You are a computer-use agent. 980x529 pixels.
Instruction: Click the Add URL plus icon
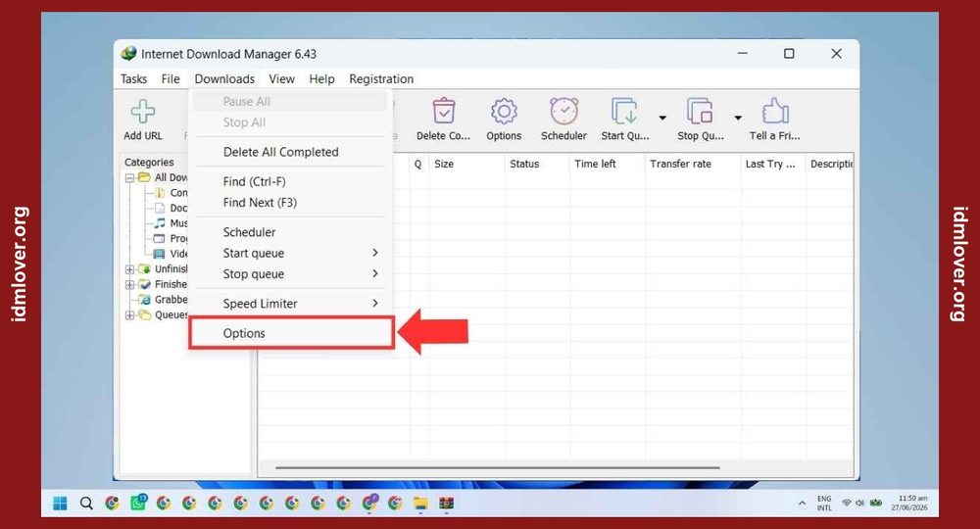(142, 112)
